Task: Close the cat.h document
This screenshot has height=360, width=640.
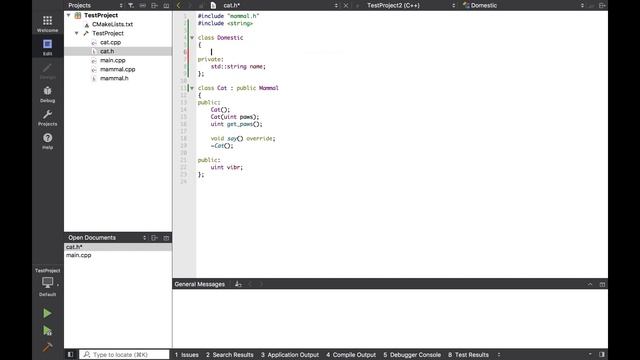Action: [346, 5]
